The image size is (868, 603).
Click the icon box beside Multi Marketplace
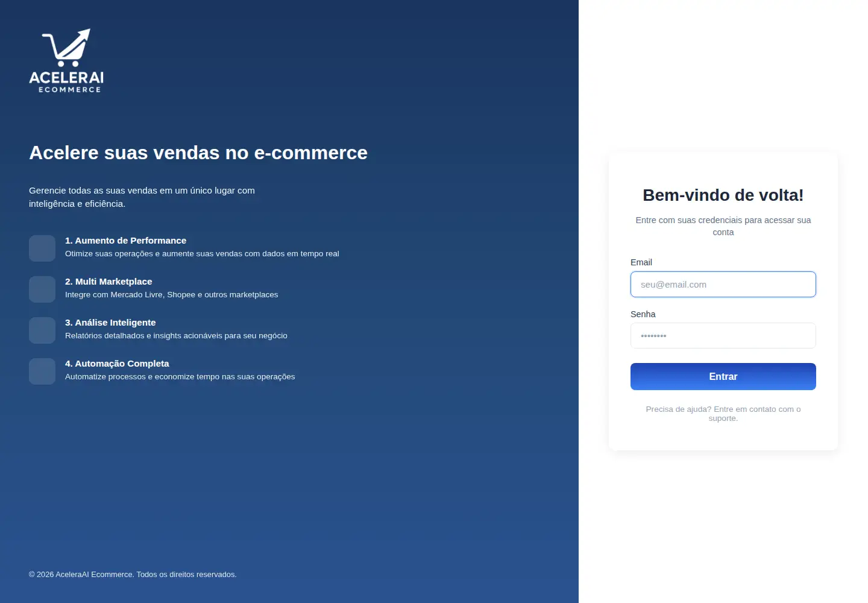coord(42,289)
